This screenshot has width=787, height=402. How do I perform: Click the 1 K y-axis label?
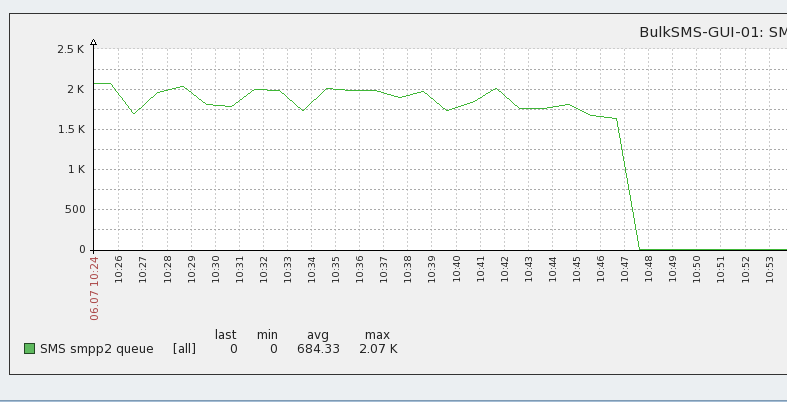click(76, 170)
